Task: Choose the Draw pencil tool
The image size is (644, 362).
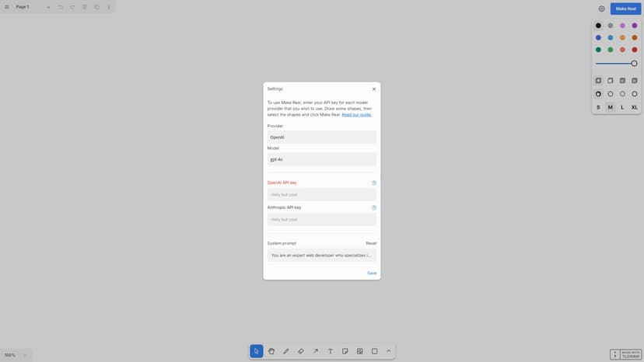Action: click(x=286, y=351)
